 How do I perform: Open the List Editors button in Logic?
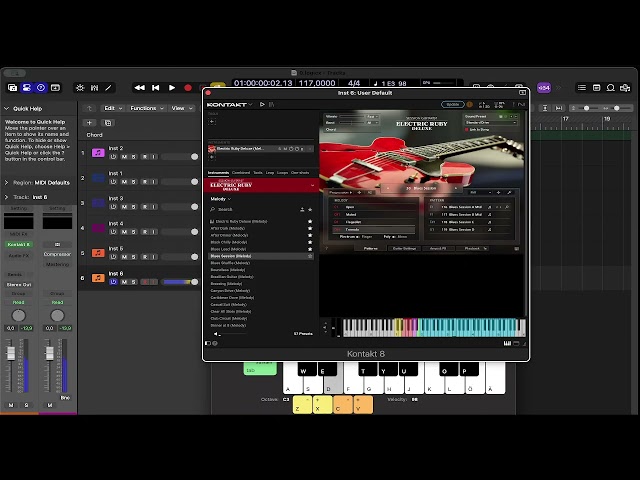point(582,88)
